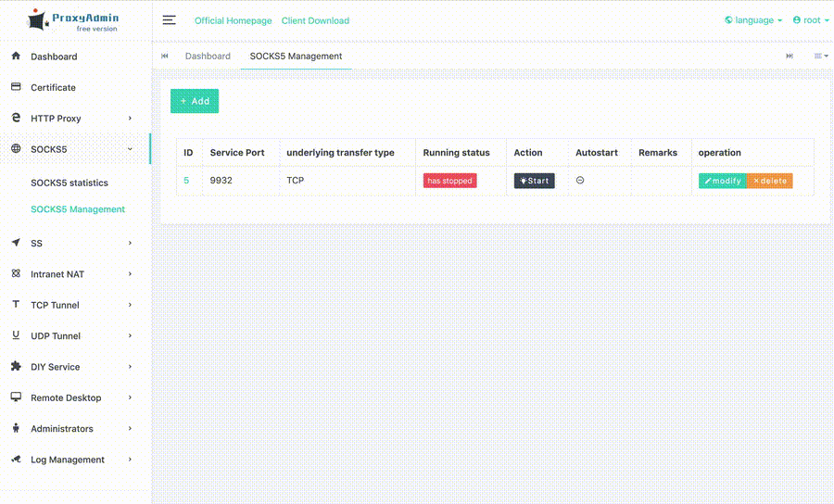Expand the TCP Tunnel menu
The width and height of the screenshot is (834, 504).
(x=130, y=305)
